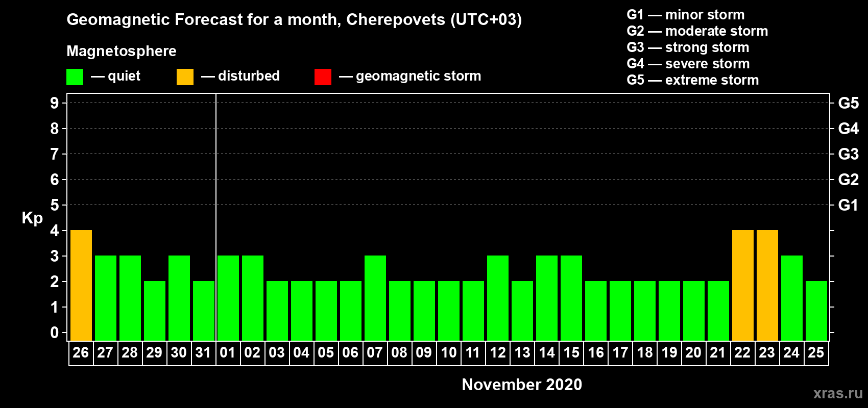This screenshot has width=868, height=408.
Task: Click the green quiet legend swatch
Action: pyautogui.click(x=75, y=77)
